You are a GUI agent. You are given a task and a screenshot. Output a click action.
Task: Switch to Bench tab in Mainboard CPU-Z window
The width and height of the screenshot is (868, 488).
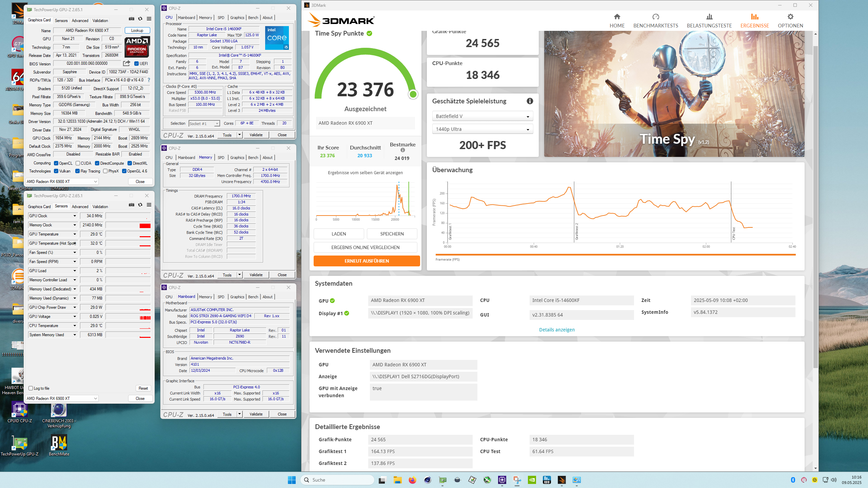pyautogui.click(x=253, y=297)
